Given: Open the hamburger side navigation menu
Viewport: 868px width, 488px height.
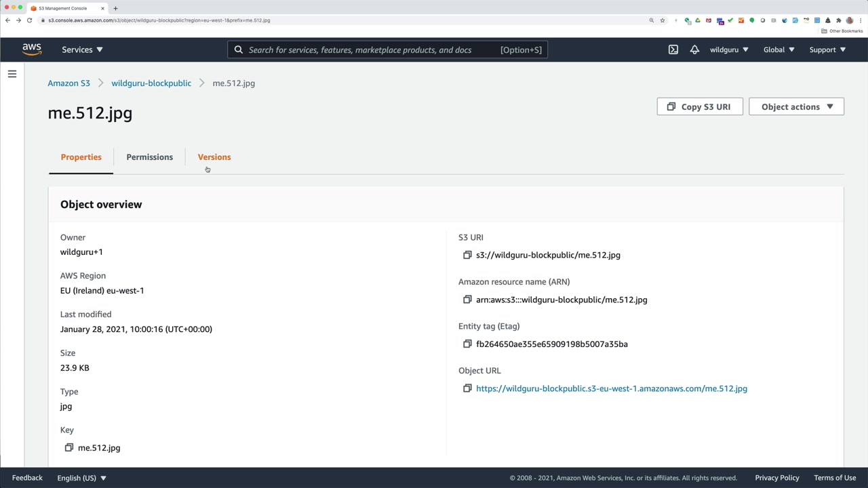Looking at the screenshot, I should pyautogui.click(x=12, y=74).
